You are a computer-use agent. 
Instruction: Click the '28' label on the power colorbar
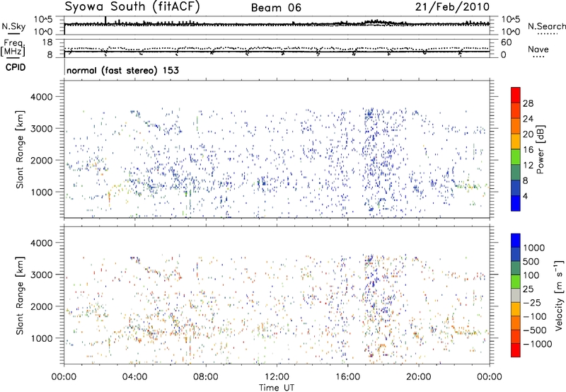click(528, 103)
